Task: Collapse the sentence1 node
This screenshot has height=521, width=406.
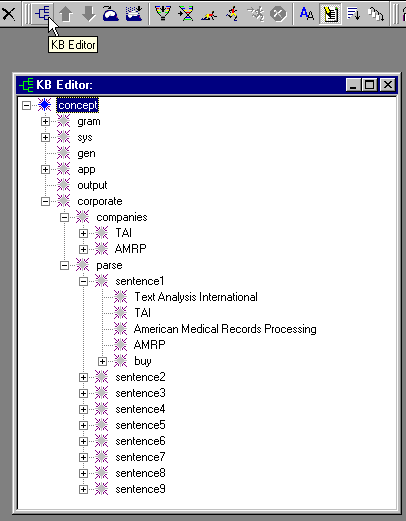Action: point(83,281)
